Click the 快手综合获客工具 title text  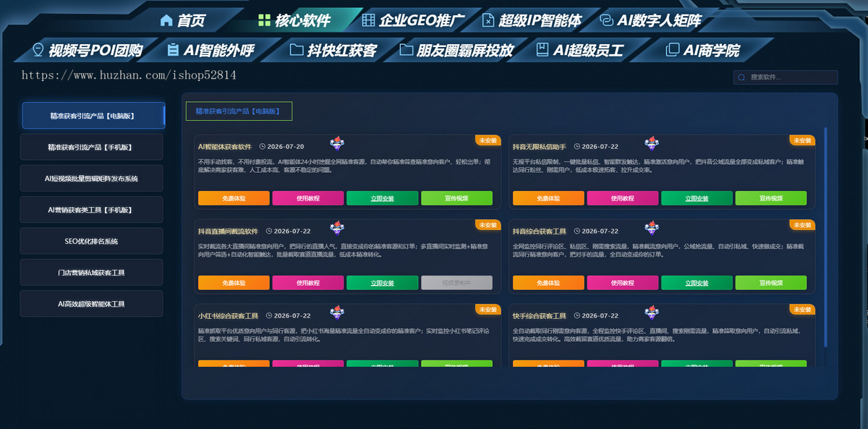540,316
